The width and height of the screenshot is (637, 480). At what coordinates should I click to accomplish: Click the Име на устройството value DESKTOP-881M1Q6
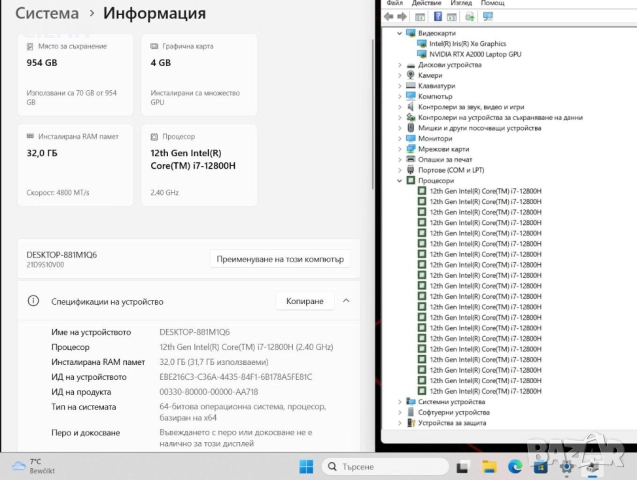coord(194,332)
